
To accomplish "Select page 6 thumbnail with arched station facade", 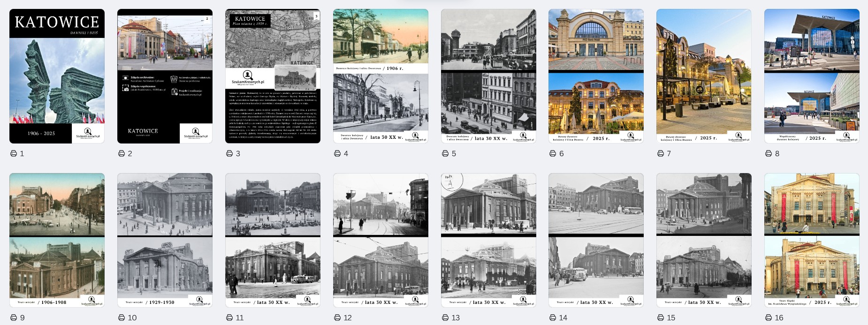I will click(x=596, y=76).
